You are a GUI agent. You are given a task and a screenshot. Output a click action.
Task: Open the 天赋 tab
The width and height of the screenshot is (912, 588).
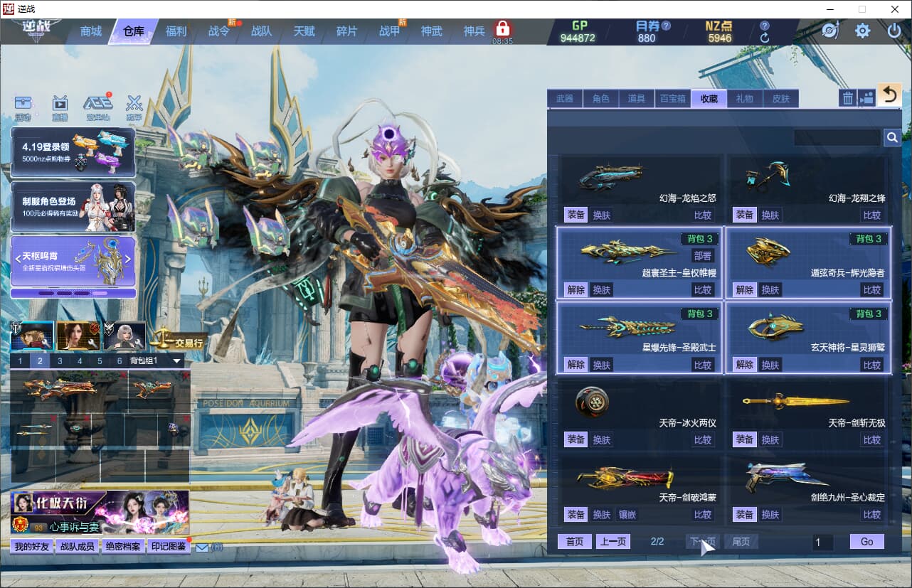304,31
